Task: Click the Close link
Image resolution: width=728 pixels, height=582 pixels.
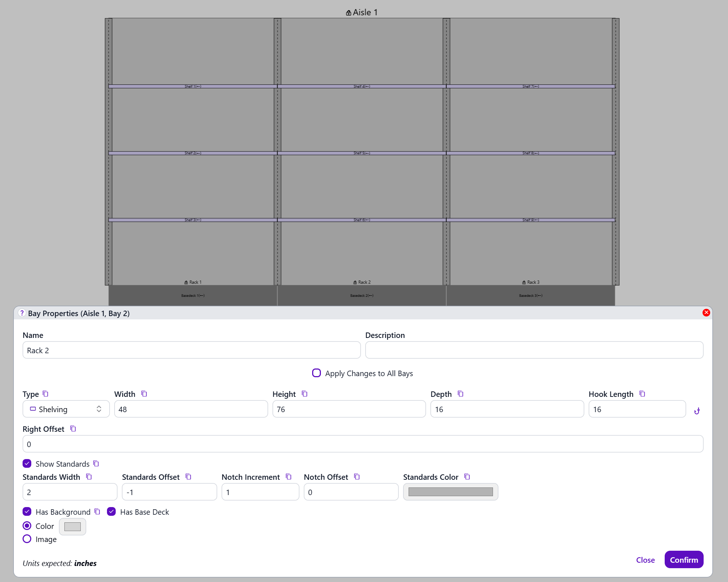Action: 645,560
